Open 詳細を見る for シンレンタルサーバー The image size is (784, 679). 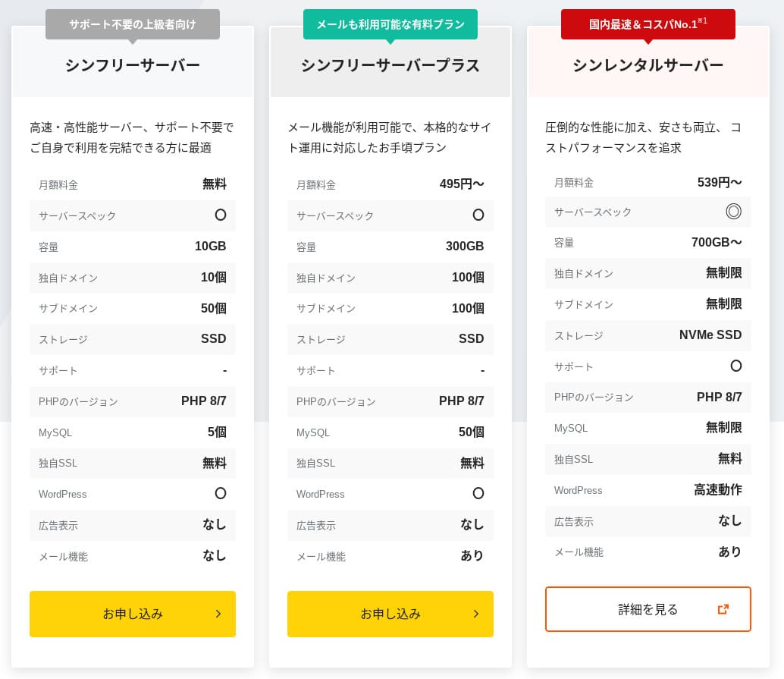click(648, 609)
